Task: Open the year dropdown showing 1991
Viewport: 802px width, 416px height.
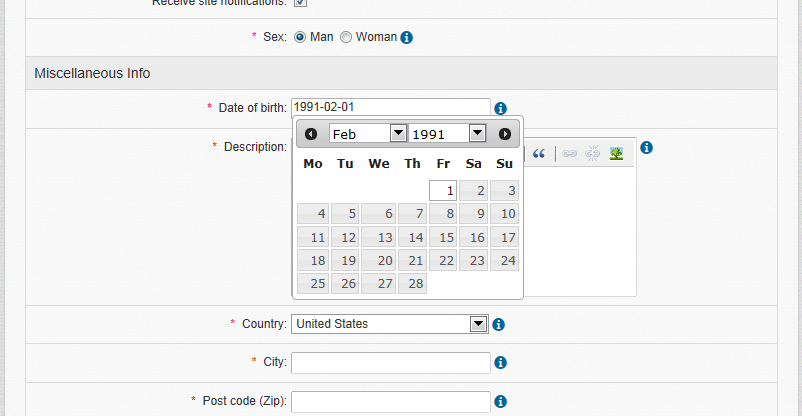Action: click(447, 133)
